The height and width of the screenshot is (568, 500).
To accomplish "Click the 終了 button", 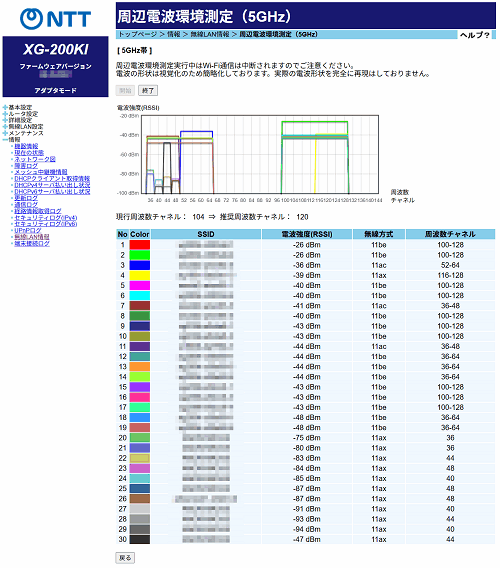I will tap(148, 91).
